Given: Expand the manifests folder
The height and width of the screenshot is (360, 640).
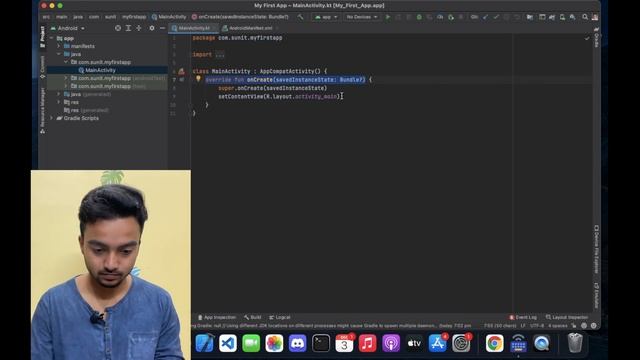Looking at the screenshot, I should point(59,46).
